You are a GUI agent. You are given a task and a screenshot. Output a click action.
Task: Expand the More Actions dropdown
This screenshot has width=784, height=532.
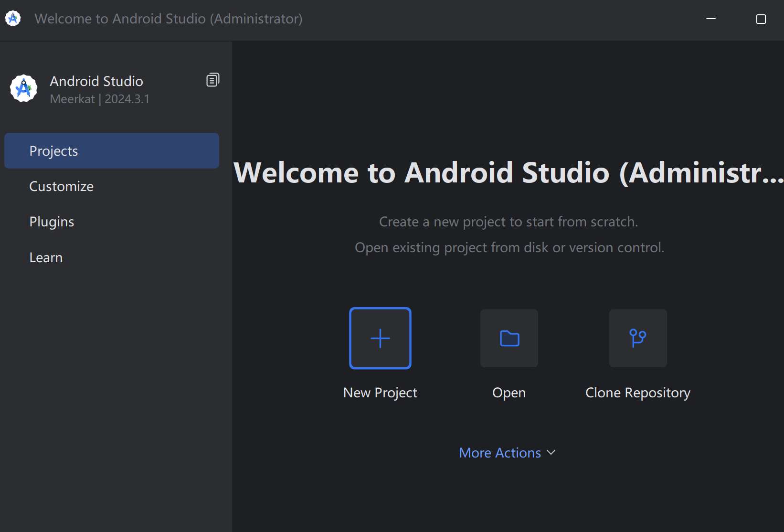[x=507, y=453]
